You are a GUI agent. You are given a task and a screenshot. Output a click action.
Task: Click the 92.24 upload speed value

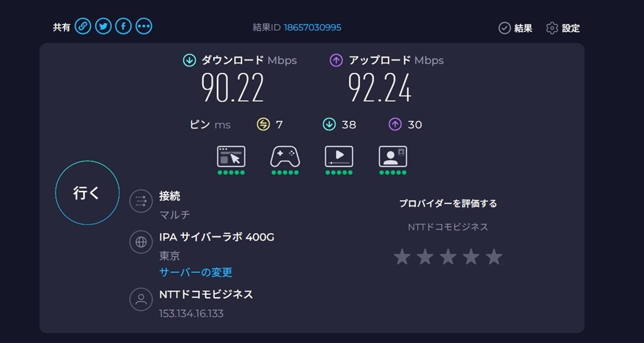click(x=379, y=88)
